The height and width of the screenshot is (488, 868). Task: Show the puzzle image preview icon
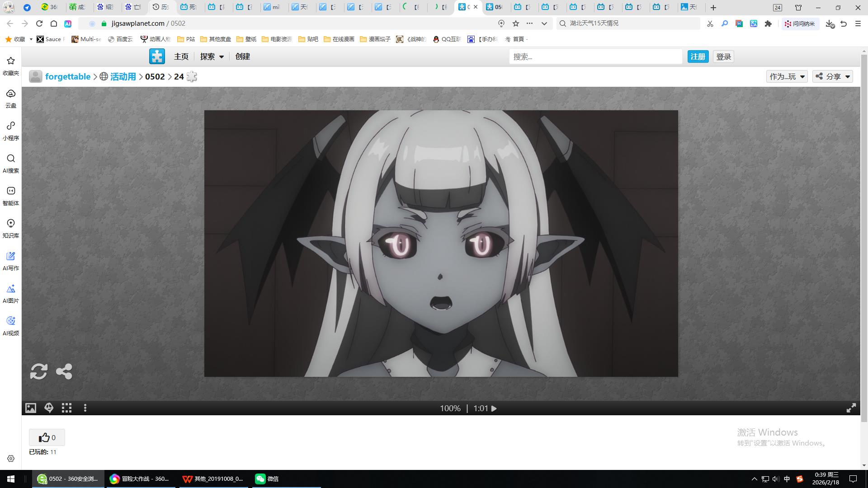pyautogui.click(x=30, y=408)
